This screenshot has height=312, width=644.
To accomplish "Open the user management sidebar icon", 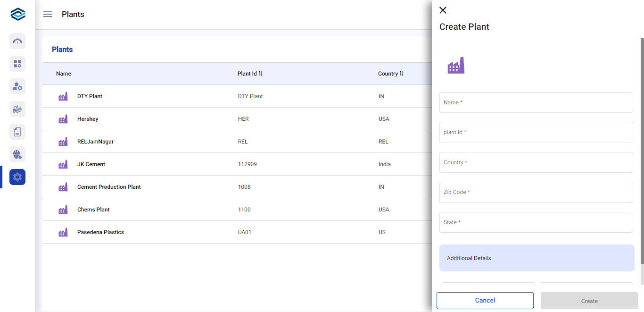I will 17,86.
